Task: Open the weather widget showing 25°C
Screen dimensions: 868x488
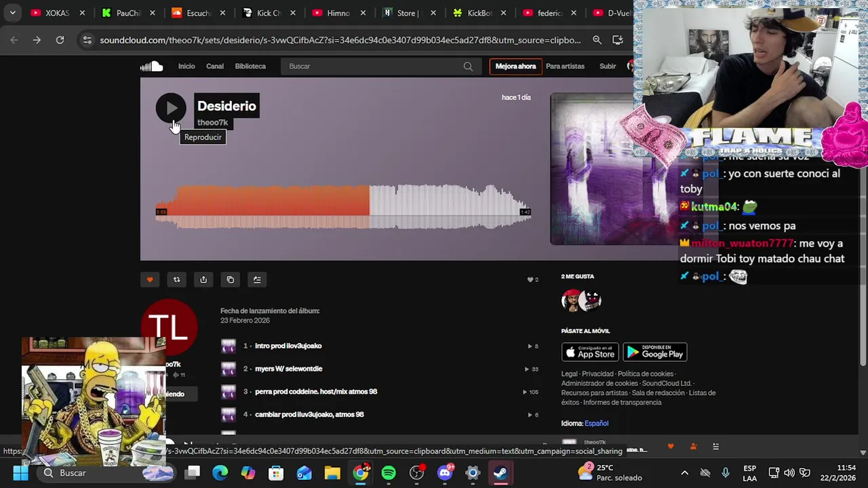Action: [610, 472]
